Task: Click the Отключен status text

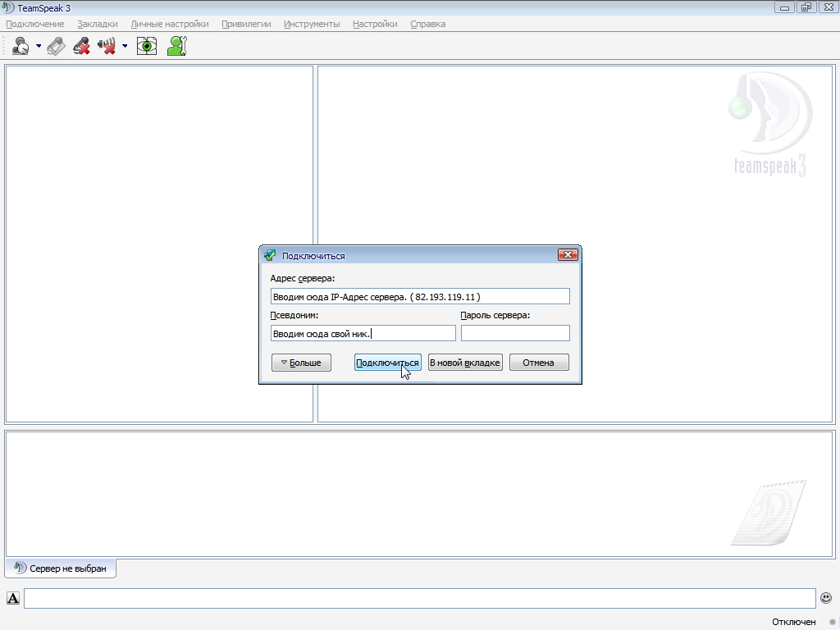Action: tap(794, 622)
